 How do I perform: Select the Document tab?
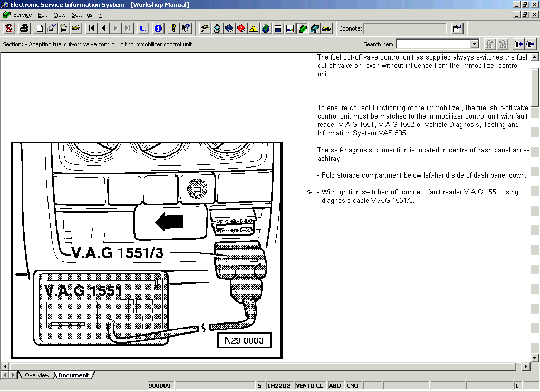[x=73, y=375]
